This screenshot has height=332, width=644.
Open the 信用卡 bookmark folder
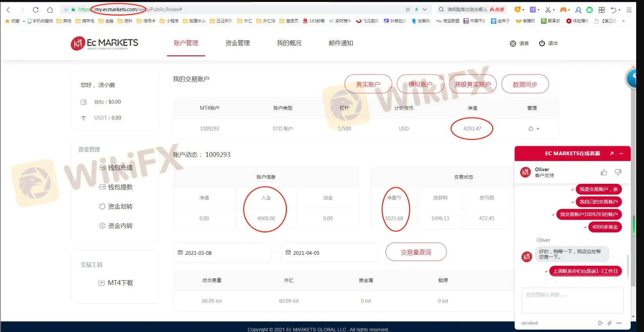[x=146, y=21]
